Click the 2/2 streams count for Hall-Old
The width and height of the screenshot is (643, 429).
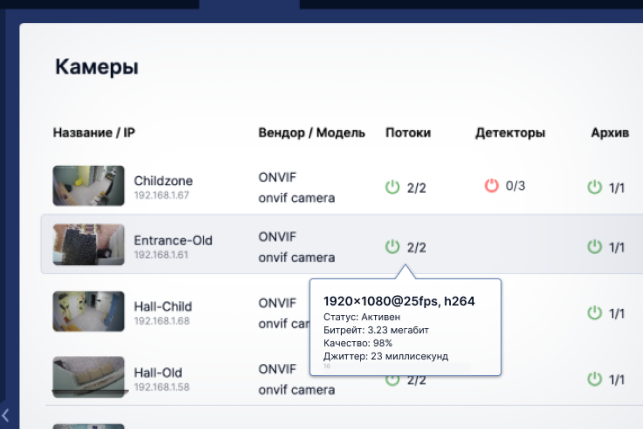pyautogui.click(x=417, y=380)
